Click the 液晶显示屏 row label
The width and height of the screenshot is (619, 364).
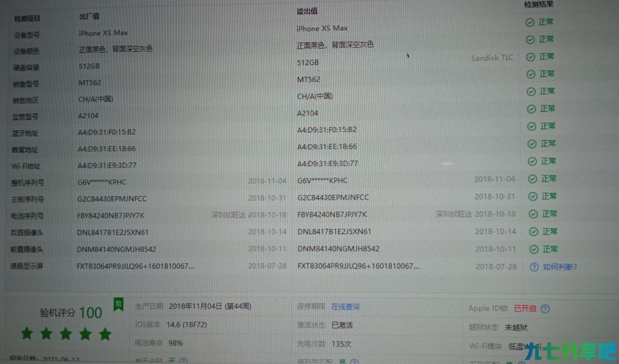[x=27, y=266]
